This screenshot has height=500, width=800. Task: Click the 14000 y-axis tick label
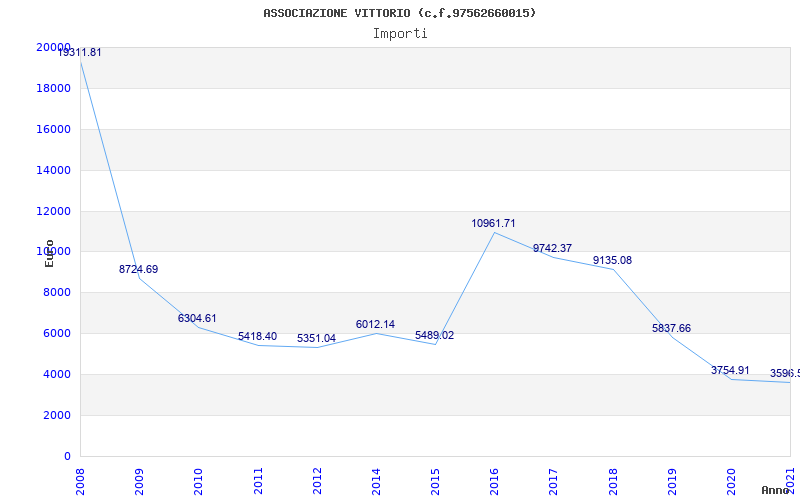[x=54, y=170]
